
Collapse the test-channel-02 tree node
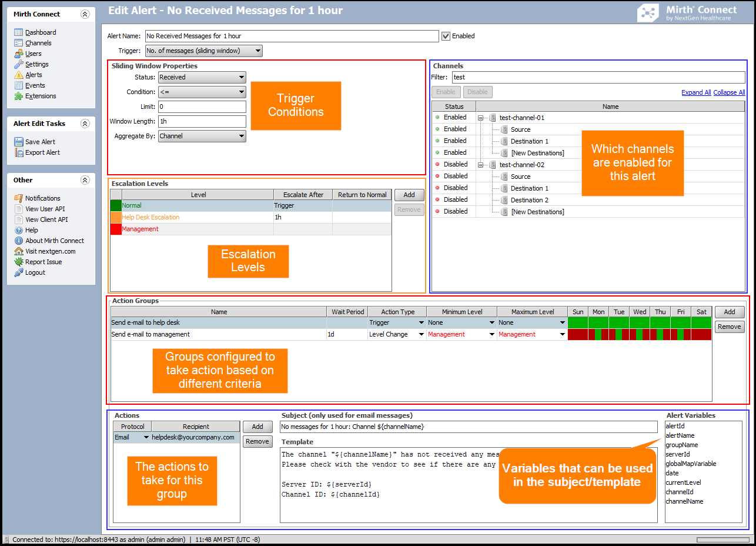tap(481, 165)
